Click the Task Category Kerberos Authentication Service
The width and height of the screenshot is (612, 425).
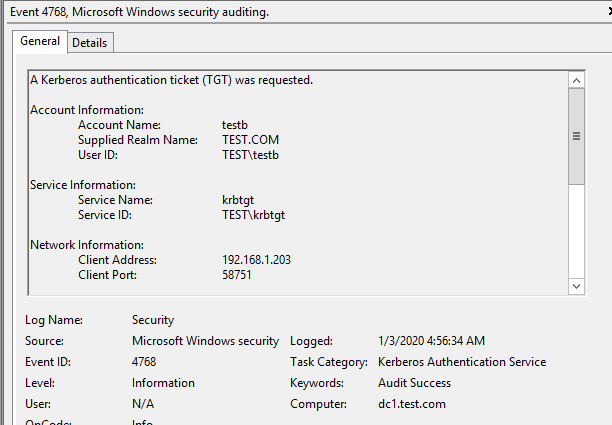(462, 362)
